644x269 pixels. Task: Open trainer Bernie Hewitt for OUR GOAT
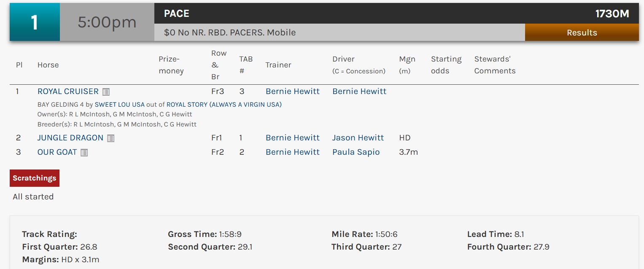pos(292,152)
